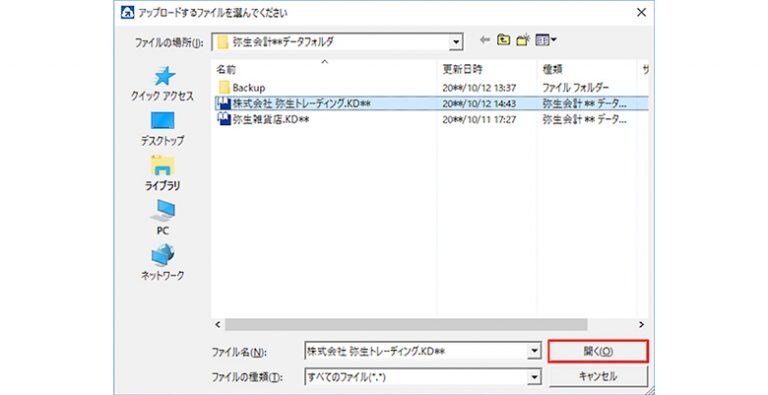Click the 開く(O) button
The width and height of the screenshot is (768, 395).
(598, 351)
